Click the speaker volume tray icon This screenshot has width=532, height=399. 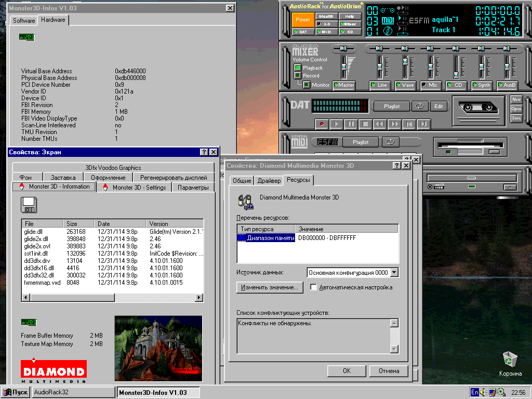pos(483,392)
